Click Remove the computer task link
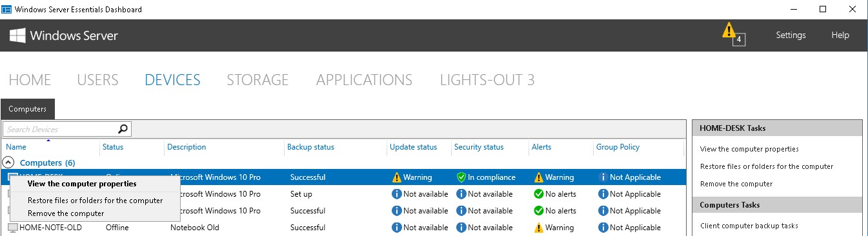Viewport: 868px width, 236px height. coord(736,184)
